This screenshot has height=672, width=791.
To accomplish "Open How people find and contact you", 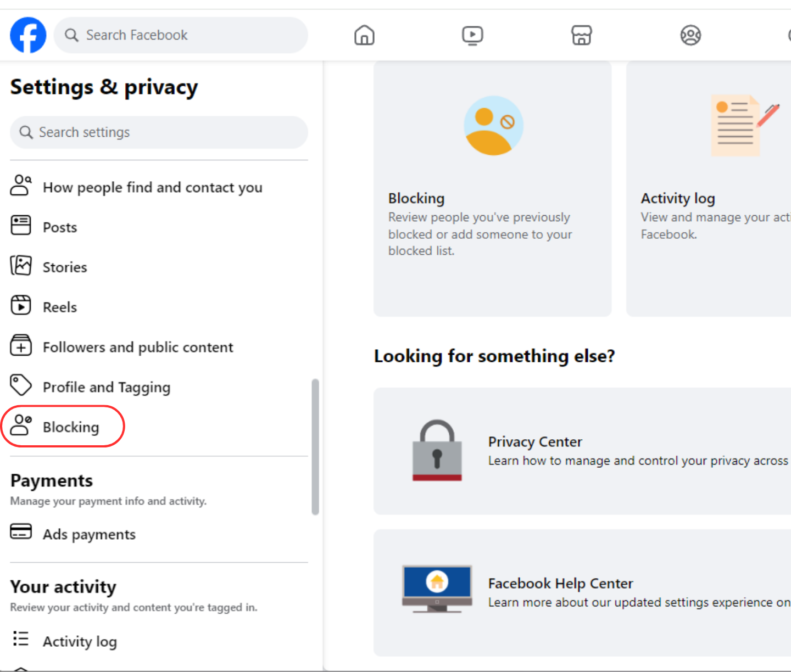I will click(152, 188).
